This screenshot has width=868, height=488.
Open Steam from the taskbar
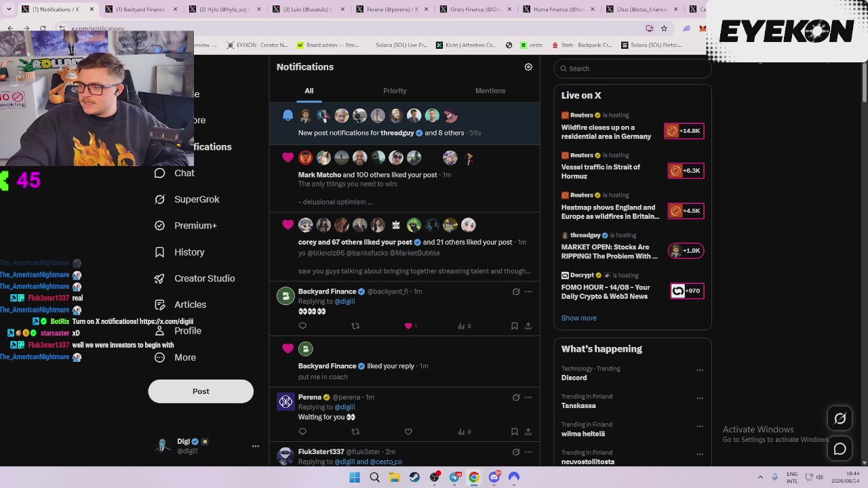(x=414, y=477)
